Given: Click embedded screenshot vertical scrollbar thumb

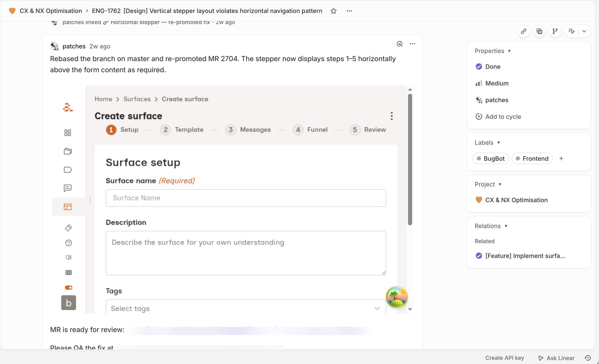Looking at the screenshot, I should [410, 160].
